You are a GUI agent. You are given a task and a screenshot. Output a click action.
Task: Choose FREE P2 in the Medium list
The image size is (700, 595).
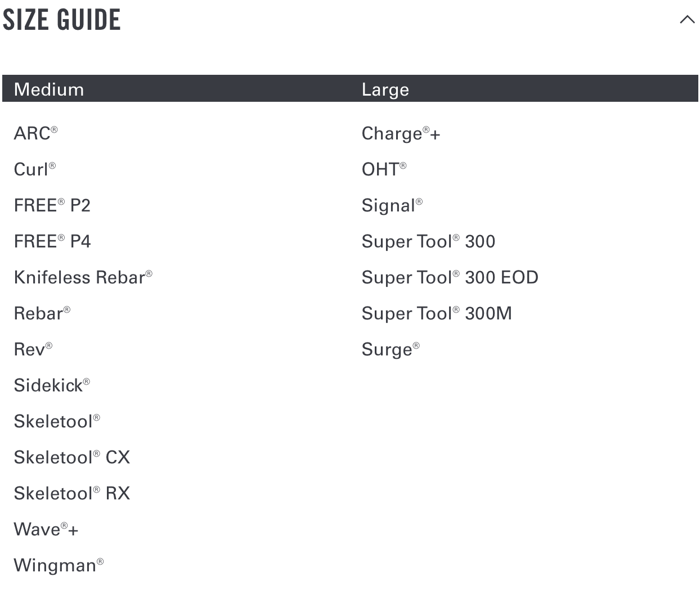[x=52, y=205]
